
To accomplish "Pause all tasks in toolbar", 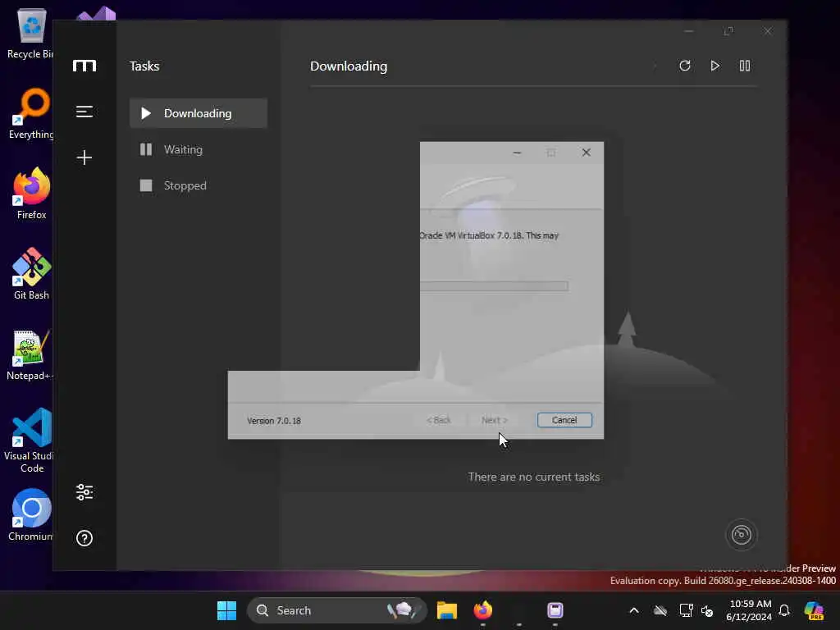I will coord(745,66).
